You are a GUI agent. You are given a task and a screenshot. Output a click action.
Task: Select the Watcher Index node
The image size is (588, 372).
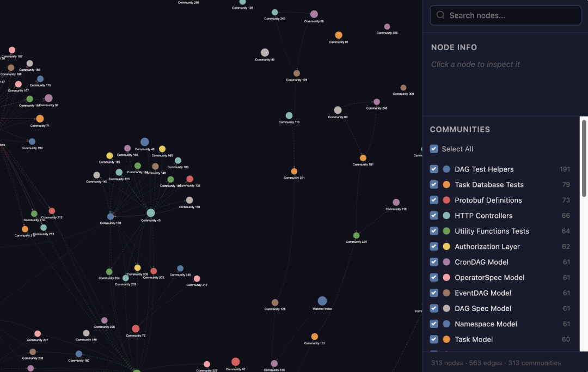coord(322,301)
